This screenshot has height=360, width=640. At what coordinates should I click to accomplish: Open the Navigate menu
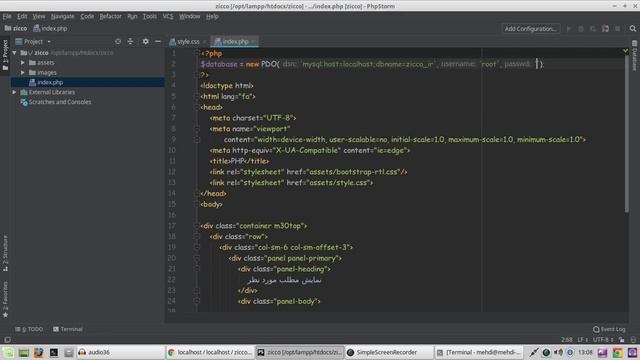click(62, 16)
